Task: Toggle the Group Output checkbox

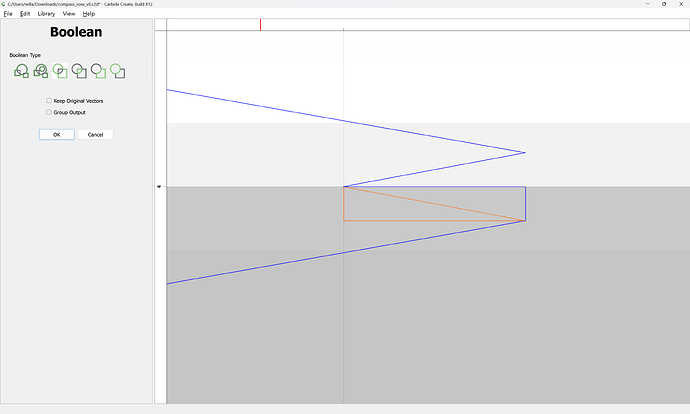Action: point(49,112)
